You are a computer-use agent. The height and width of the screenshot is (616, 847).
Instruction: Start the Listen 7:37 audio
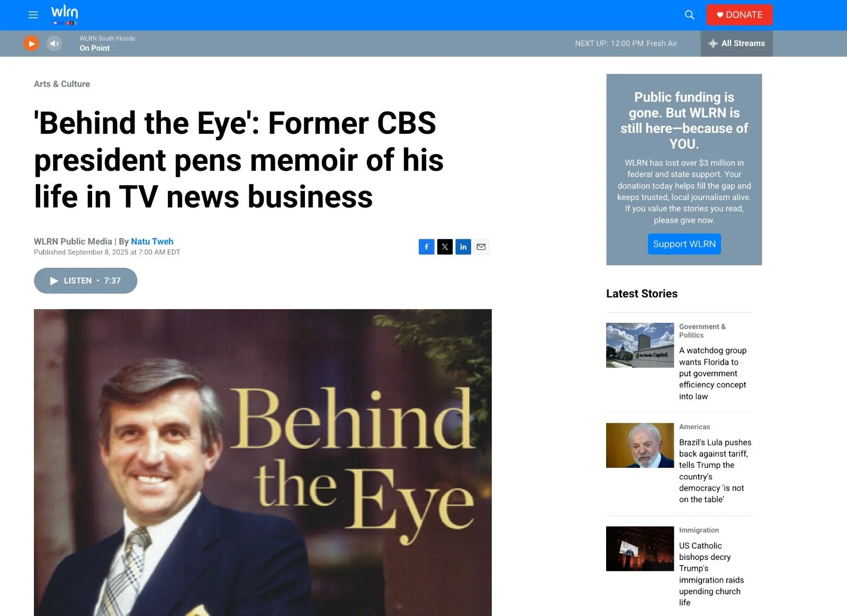(x=86, y=280)
